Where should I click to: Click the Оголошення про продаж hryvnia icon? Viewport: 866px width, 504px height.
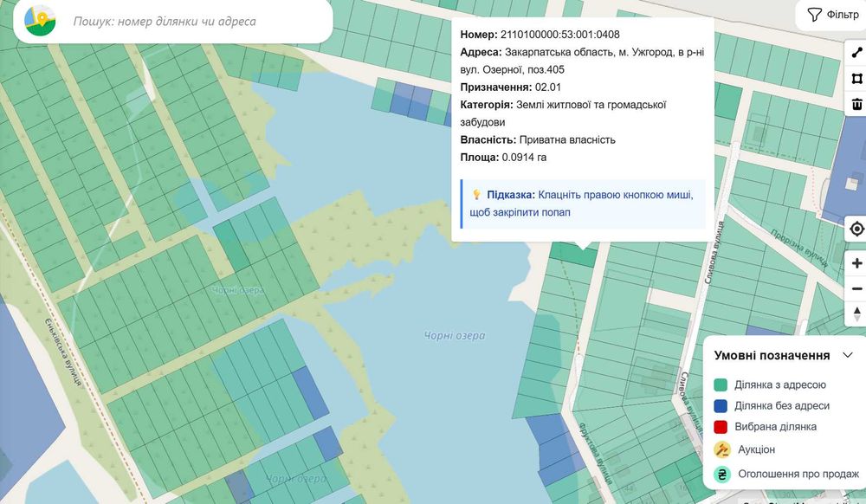(x=722, y=475)
